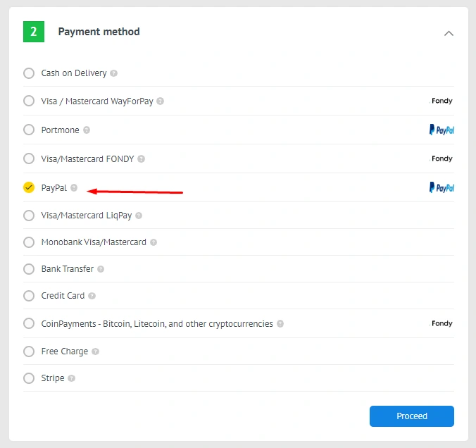Click help icon next to Bank Transfer

click(101, 269)
